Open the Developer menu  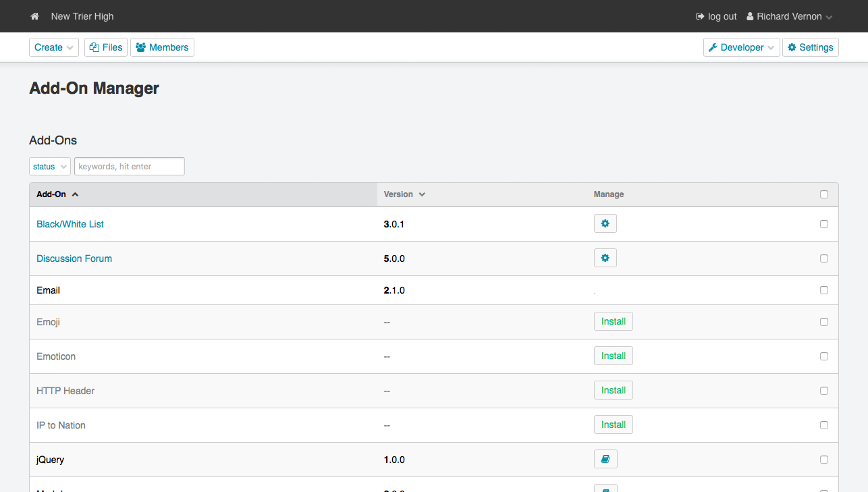[x=741, y=47]
